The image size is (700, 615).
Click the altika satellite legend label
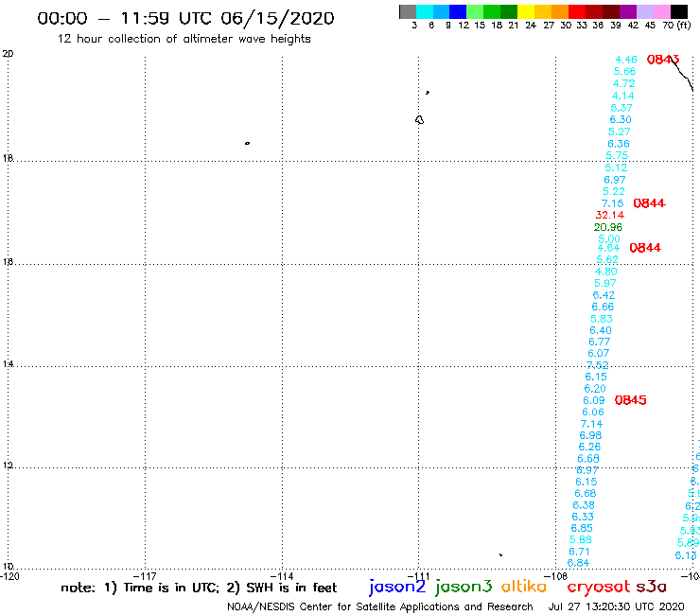[x=524, y=587]
